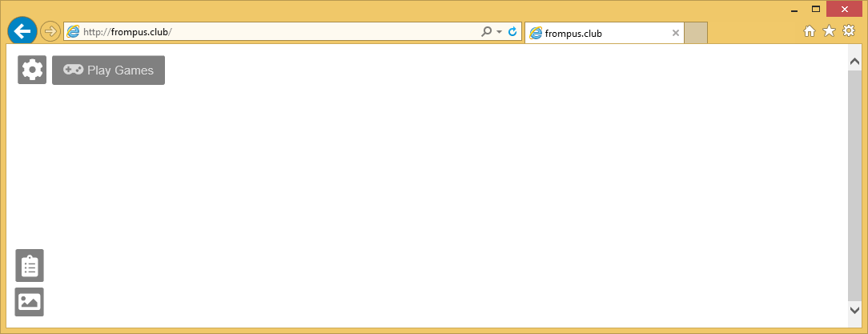Click the Play Games button
Viewport: 868px width, 334px height.
(109, 70)
